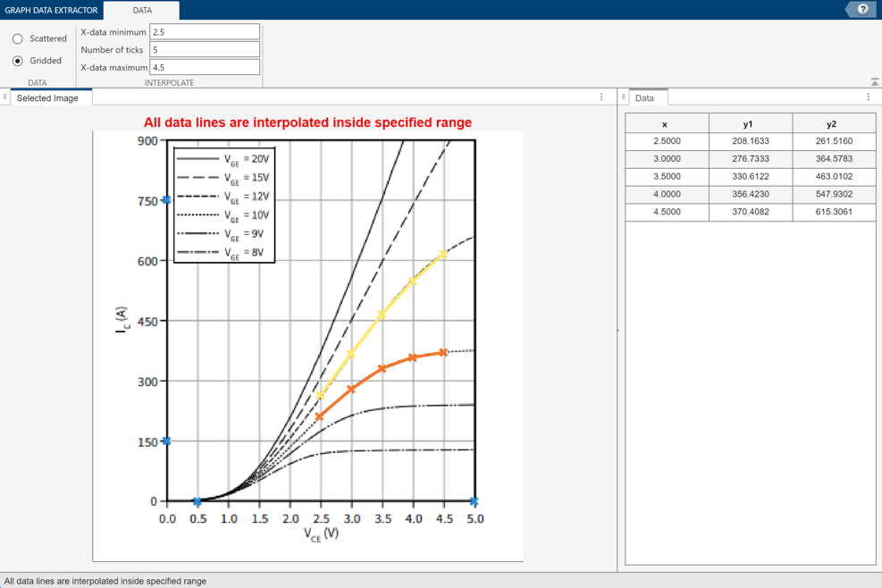
Task: Click blue calibration marker at 750 on Y-axis
Action: 166,200
